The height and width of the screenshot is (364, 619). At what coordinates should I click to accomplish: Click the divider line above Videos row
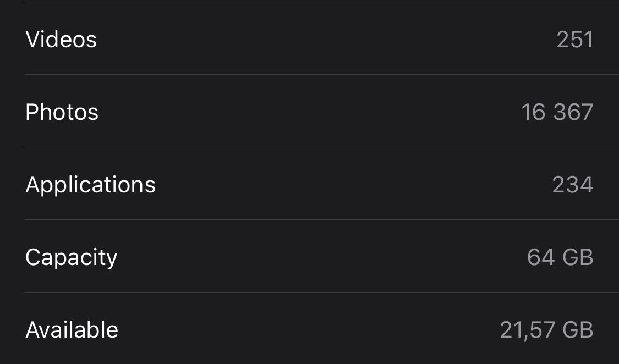pos(322,2)
